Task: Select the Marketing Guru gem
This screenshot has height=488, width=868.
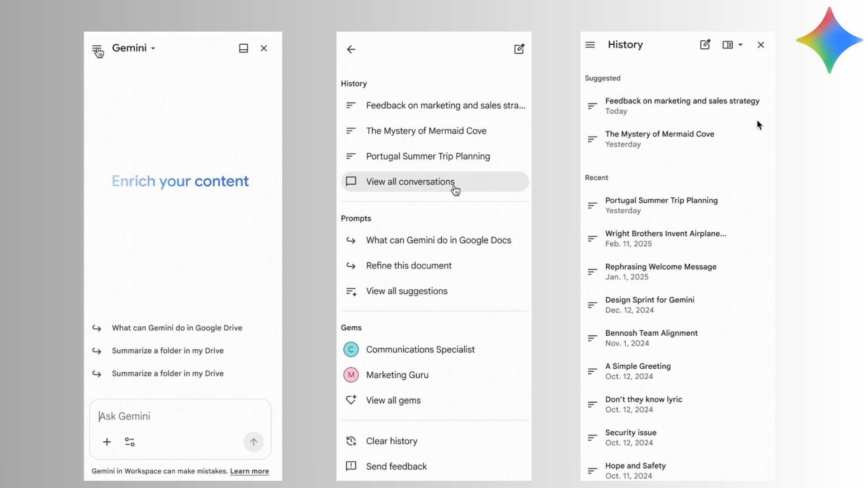Action: coord(397,375)
